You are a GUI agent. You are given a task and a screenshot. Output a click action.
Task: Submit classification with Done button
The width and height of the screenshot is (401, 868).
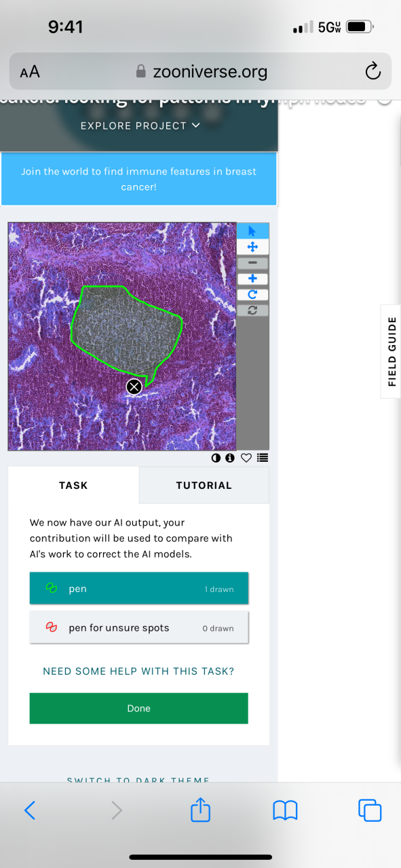pyautogui.click(x=139, y=708)
